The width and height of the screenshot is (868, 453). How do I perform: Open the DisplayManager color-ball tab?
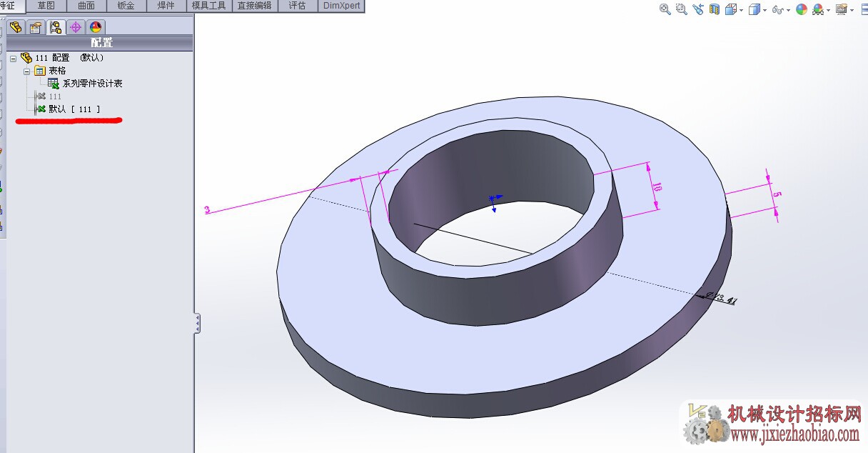tap(96, 27)
